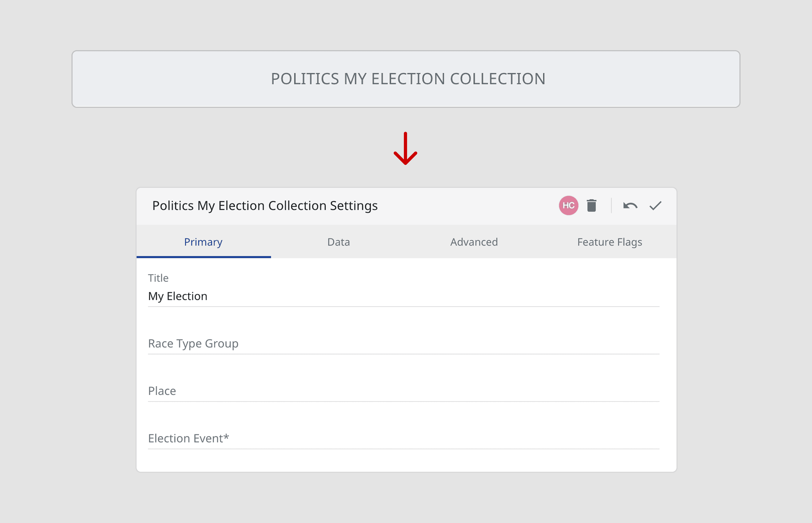Click the HC user avatar
The height and width of the screenshot is (523, 812).
pyautogui.click(x=568, y=205)
